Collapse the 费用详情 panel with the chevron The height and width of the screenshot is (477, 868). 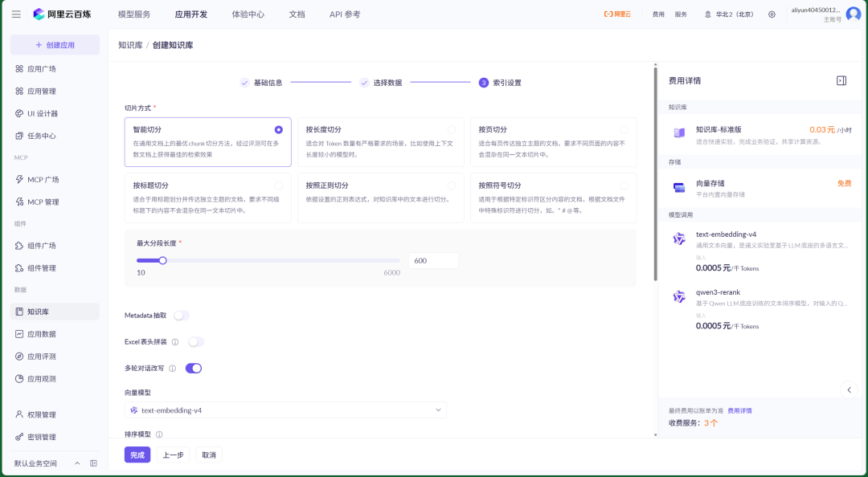click(x=849, y=389)
